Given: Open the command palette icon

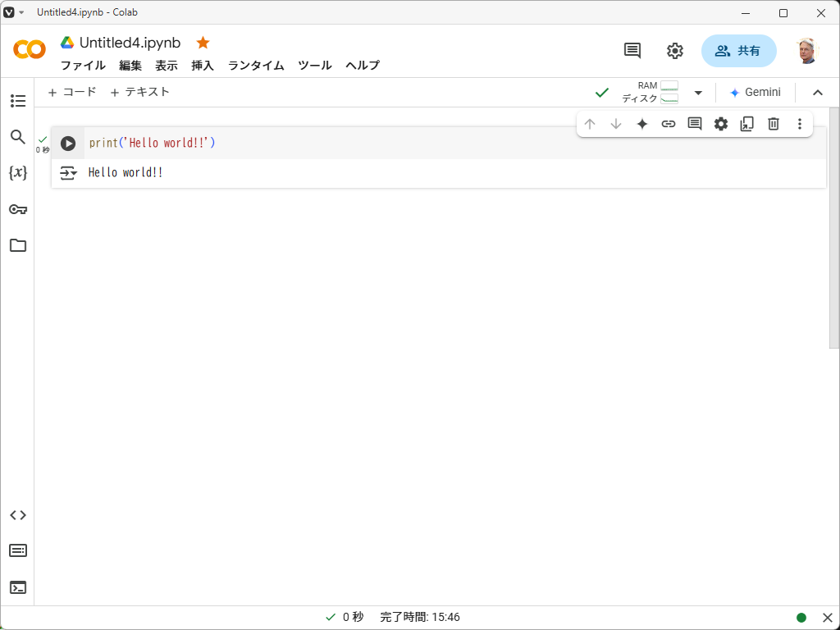Looking at the screenshot, I should coord(18,550).
